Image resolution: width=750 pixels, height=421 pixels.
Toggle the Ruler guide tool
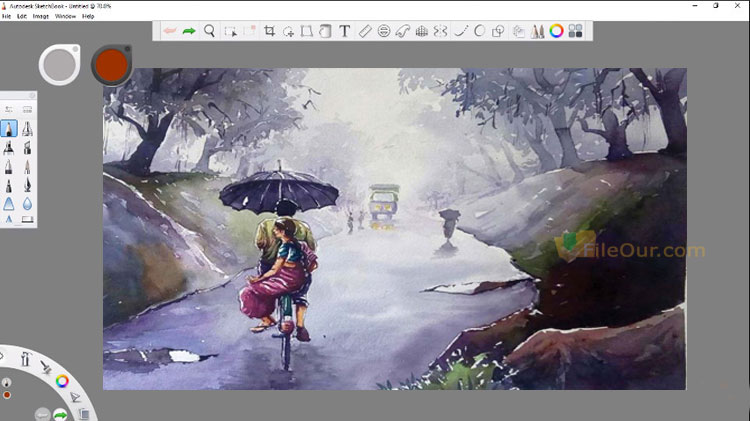tap(365, 31)
